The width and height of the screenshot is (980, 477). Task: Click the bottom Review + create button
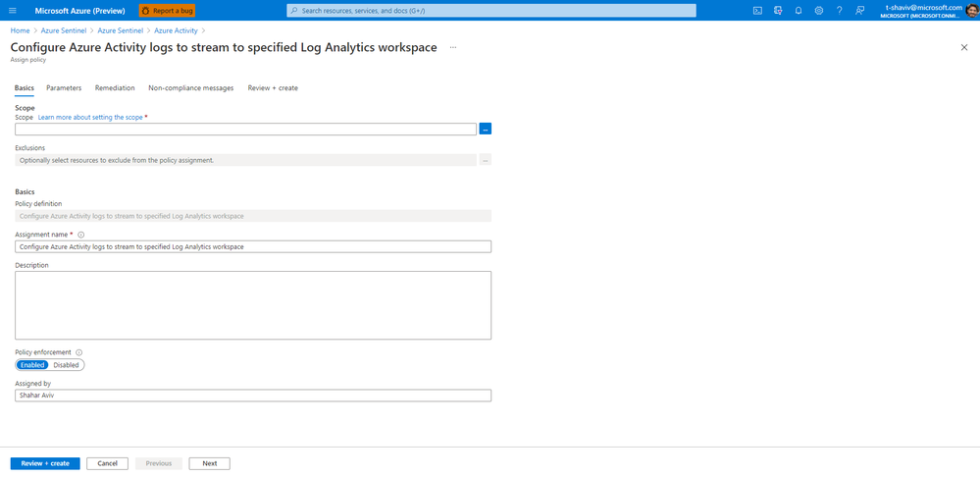point(45,463)
